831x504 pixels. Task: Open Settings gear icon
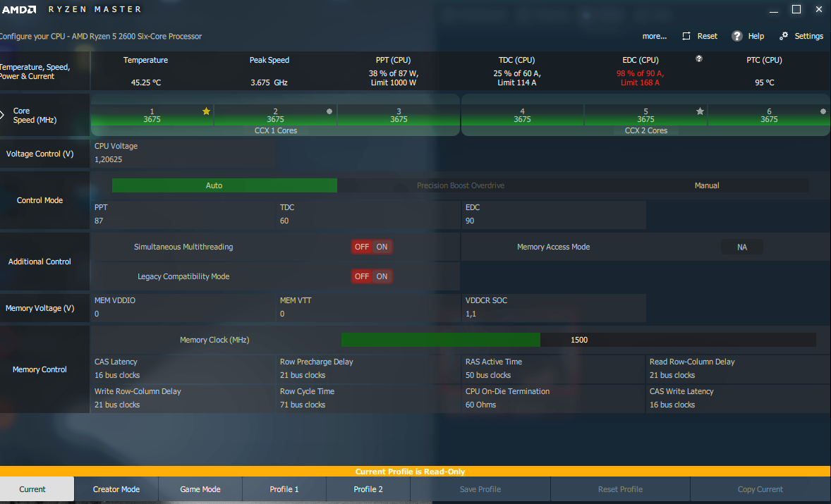point(783,36)
